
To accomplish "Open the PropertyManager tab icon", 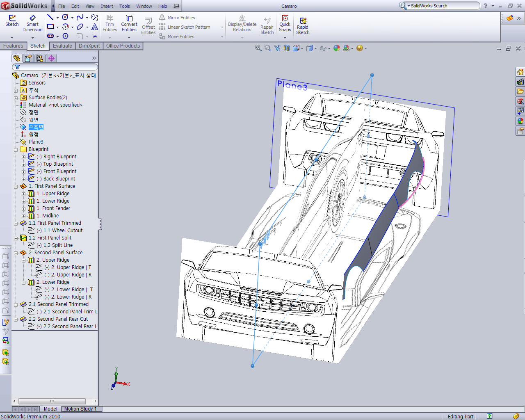I will coord(28,58).
